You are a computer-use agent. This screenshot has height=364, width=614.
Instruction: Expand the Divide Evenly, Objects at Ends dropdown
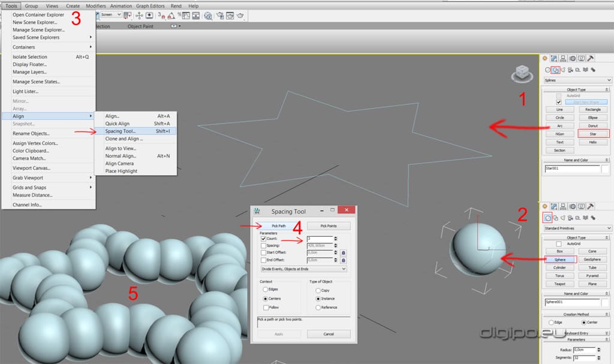pyautogui.click(x=303, y=269)
